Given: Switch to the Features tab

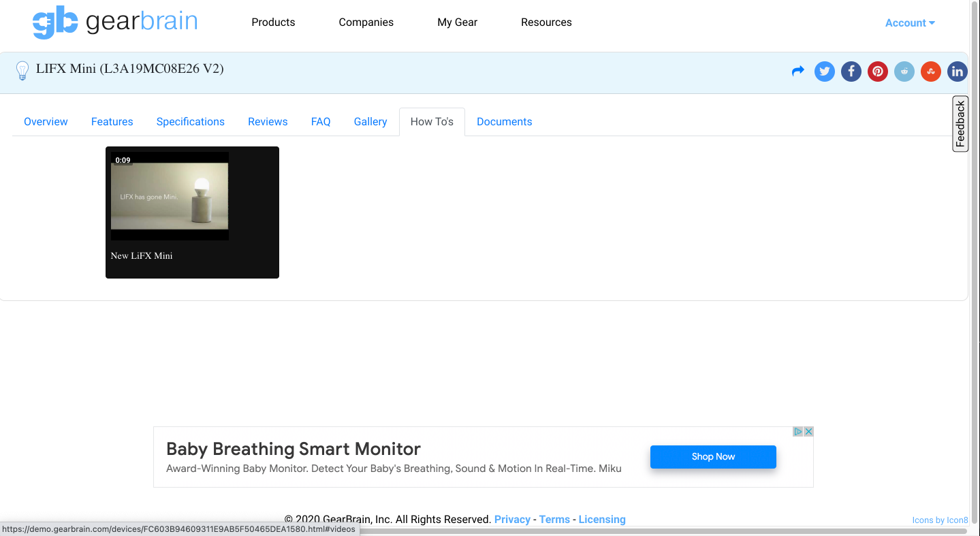Looking at the screenshot, I should 112,122.
